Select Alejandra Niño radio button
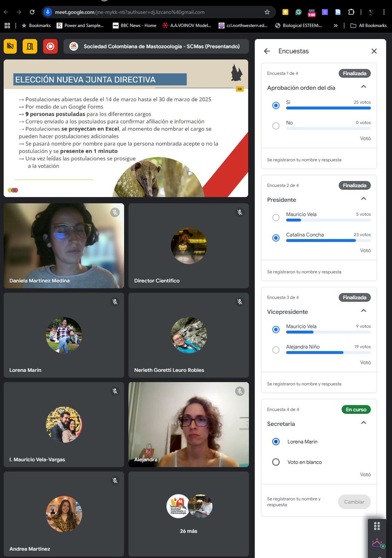This screenshot has width=392, height=558. point(276,350)
